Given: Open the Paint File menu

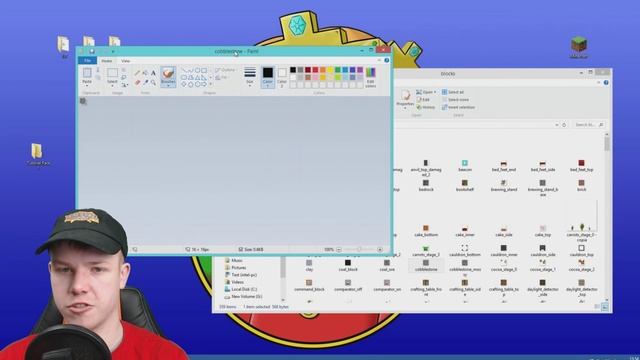Looking at the screenshot, I should tap(87, 60).
